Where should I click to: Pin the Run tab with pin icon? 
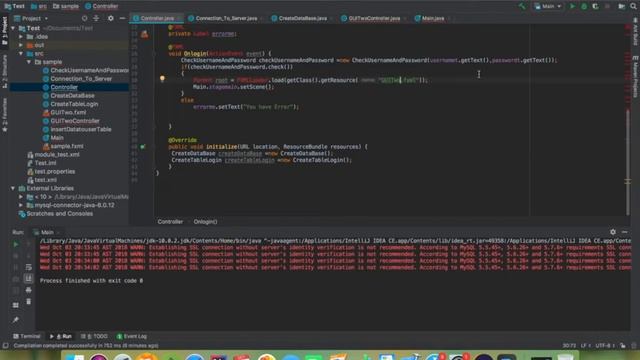(16, 320)
